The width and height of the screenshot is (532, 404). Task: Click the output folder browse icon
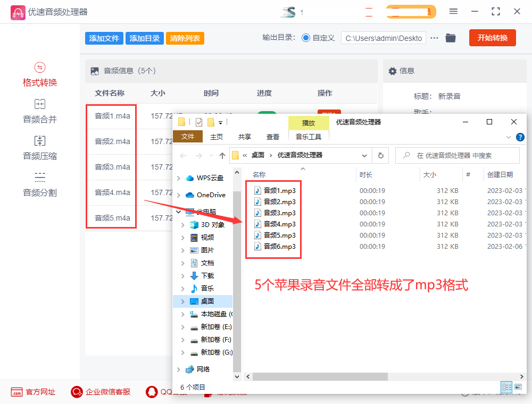point(451,38)
